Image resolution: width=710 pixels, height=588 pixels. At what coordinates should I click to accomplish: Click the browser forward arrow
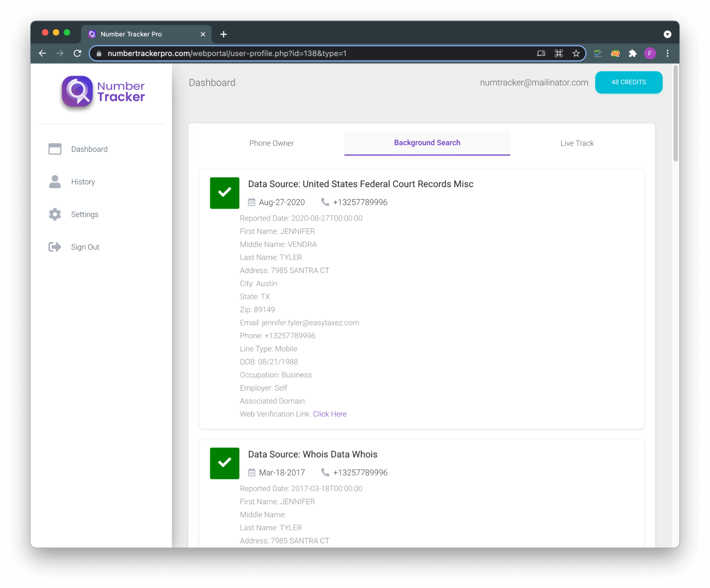pos(60,53)
